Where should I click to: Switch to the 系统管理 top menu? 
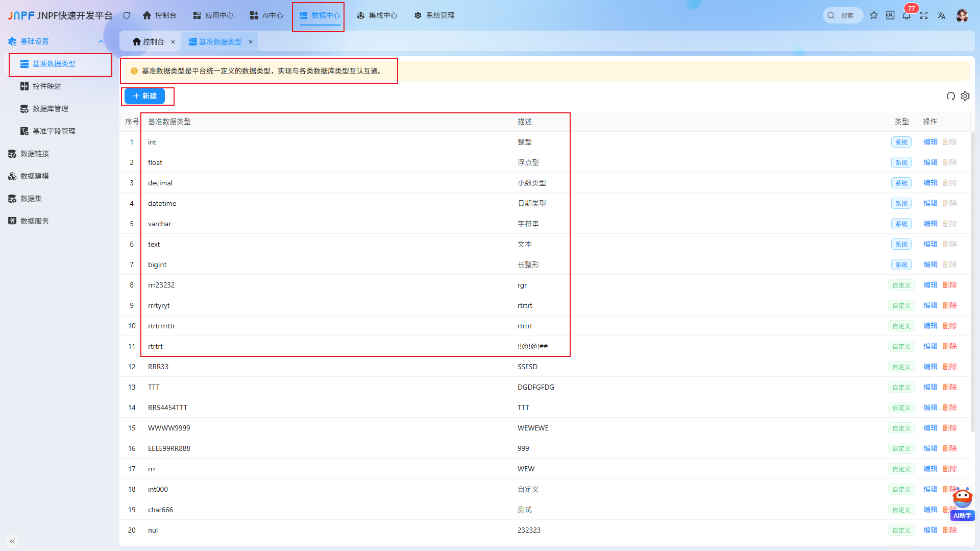pos(434,15)
